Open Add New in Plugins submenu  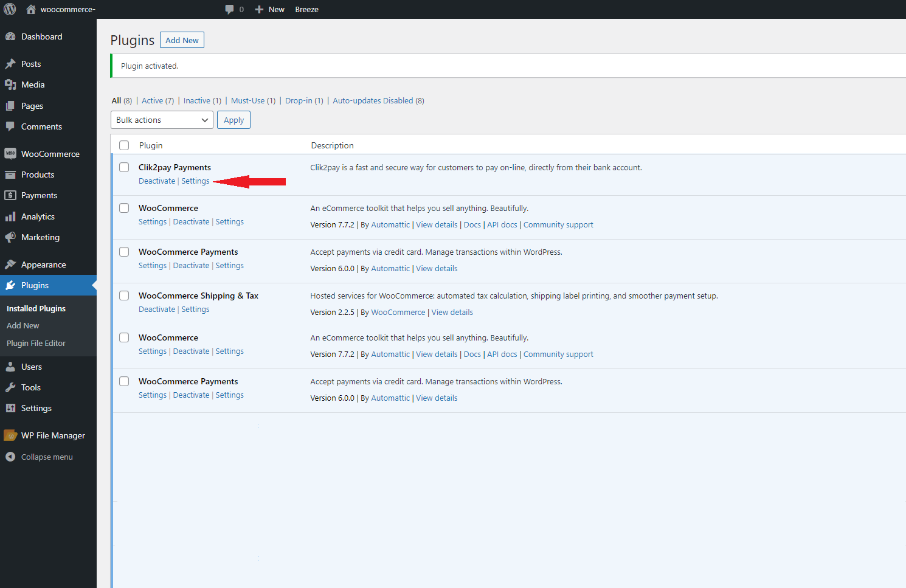coord(23,326)
